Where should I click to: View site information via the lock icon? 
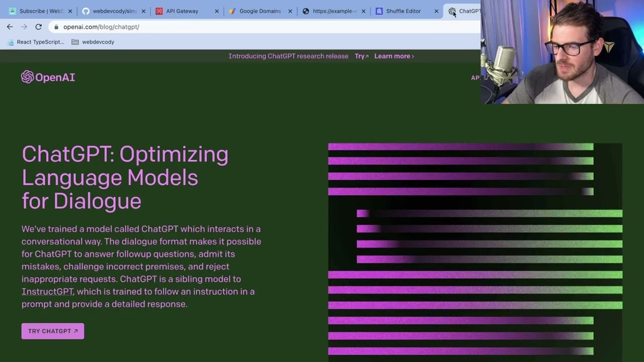coord(56,27)
